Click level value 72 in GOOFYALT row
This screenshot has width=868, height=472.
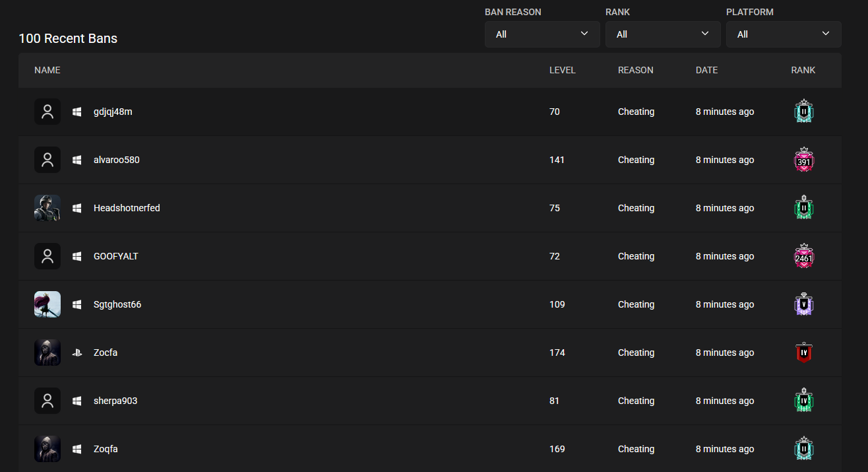coord(555,256)
